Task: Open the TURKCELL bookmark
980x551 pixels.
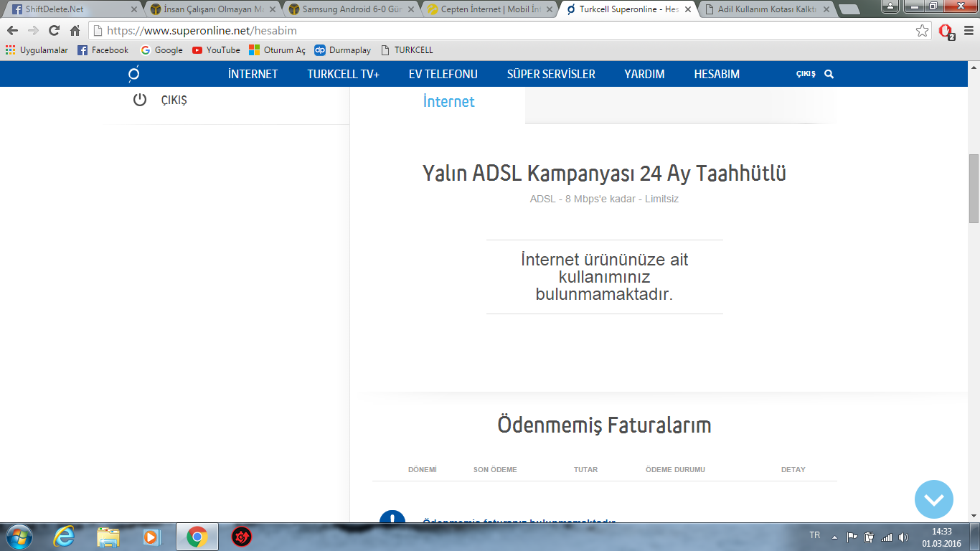Action: [407, 50]
